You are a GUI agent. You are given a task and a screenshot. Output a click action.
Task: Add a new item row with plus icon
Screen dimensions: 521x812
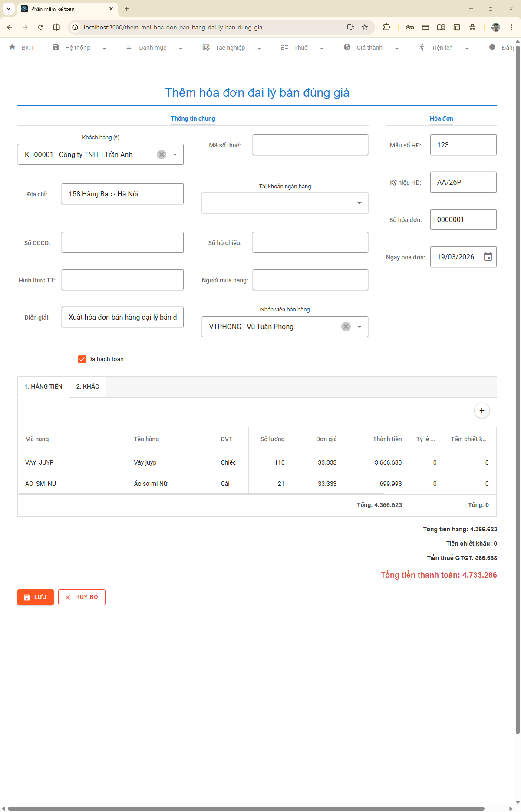click(x=481, y=410)
